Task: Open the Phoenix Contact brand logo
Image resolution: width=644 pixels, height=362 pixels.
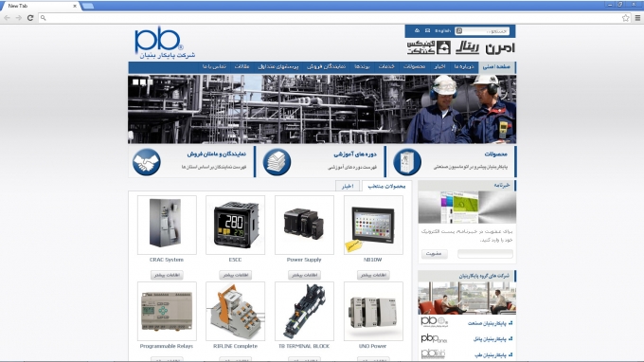Action: click(429, 47)
